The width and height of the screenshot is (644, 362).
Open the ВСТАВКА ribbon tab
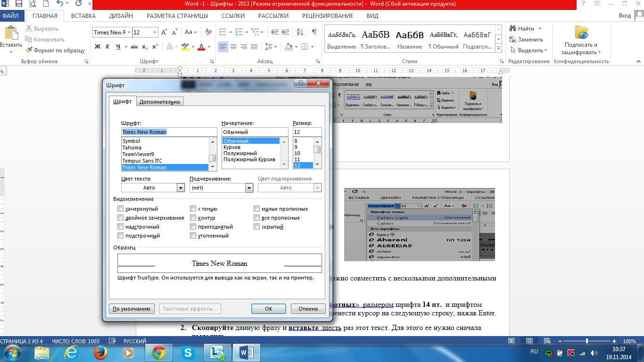(x=83, y=16)
